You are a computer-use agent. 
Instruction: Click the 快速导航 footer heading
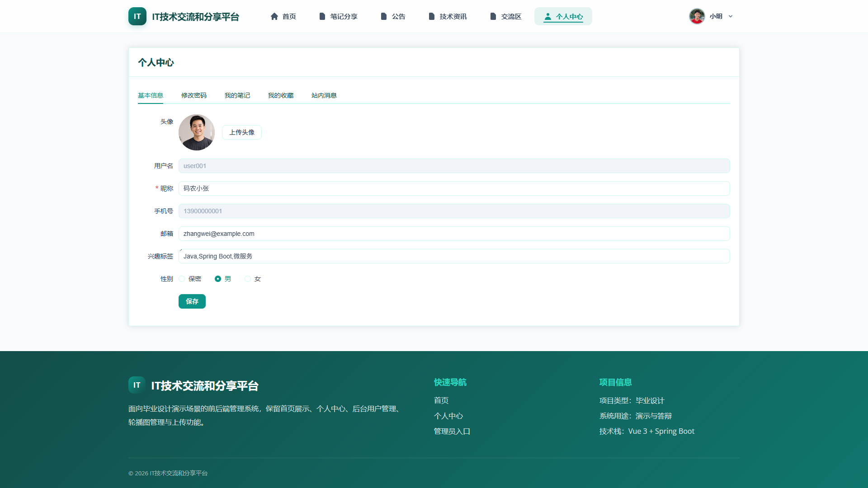click(x=450, y=382)
